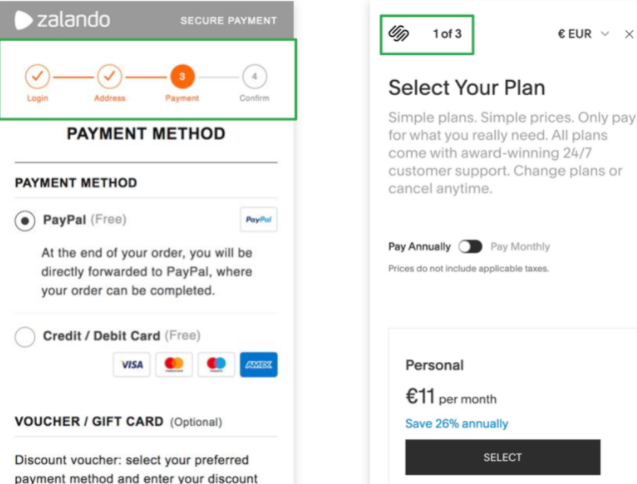
Task: Close the Select Your Plan panel
Action: point(629,34)
